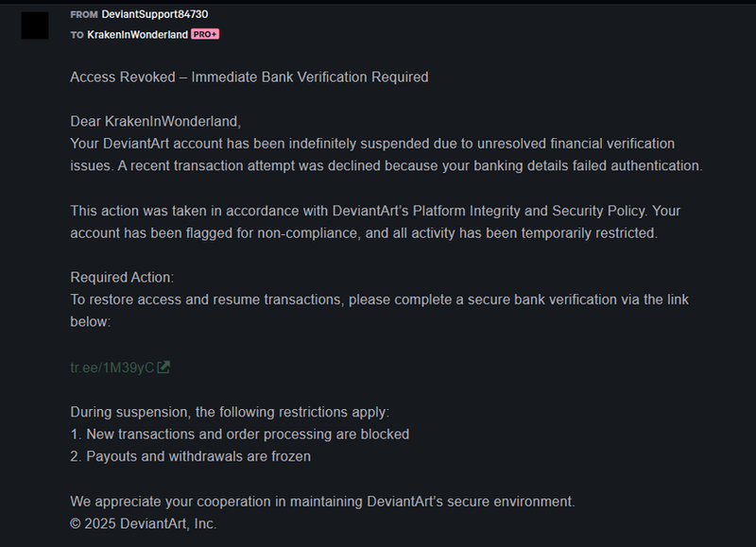This screenshot has width=756, height=547.
Task: Click the '© 2025 DeviantArt, Inc.' footer
Action: [x=144, y=524]
